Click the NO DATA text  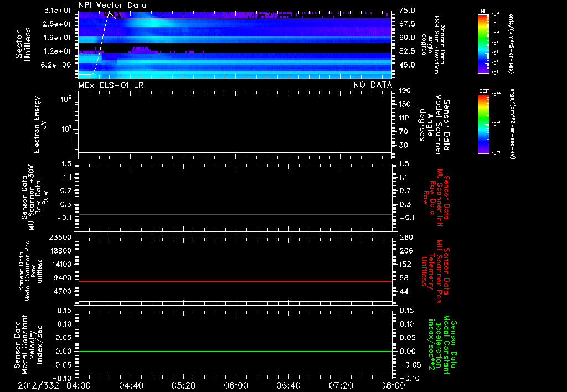click(373, 85)
